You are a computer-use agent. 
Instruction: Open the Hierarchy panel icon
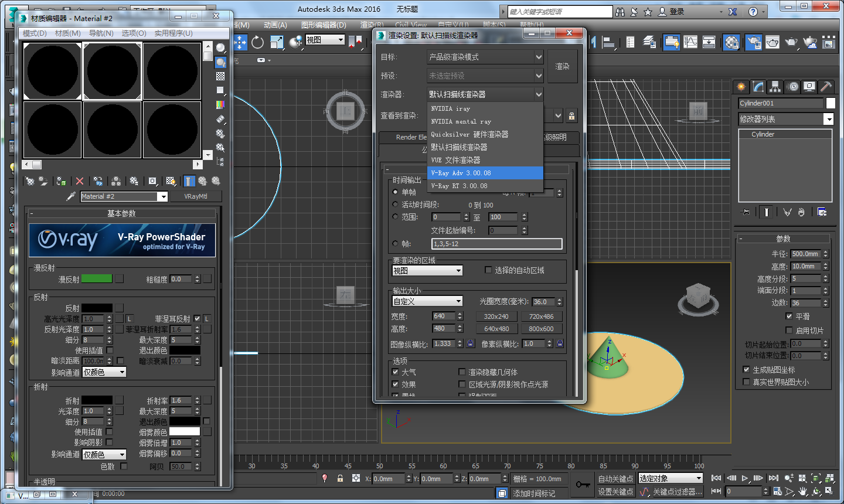775,87
